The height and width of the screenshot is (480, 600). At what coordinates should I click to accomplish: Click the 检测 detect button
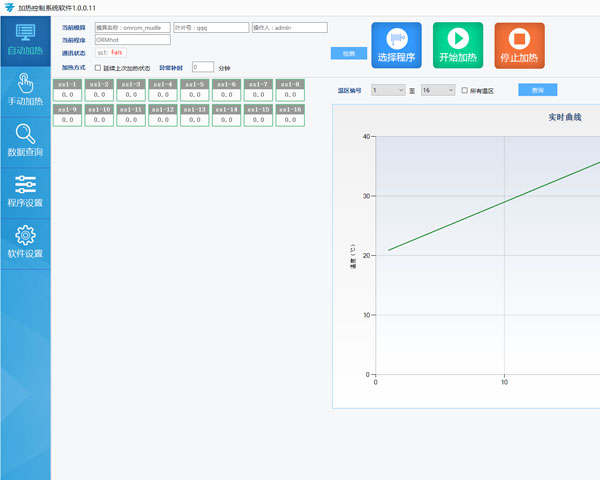pyautogui.click(x=348, y=53)
